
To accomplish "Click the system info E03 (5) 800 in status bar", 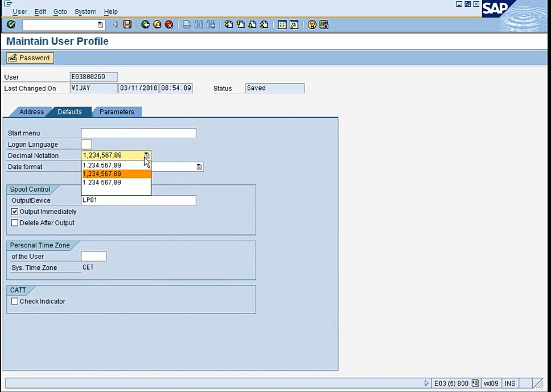I will tap(451, 383).
